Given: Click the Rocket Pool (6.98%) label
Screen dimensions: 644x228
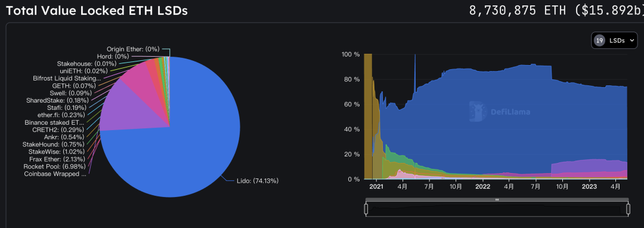Looking at the screenshot, I should coord(55,167).
